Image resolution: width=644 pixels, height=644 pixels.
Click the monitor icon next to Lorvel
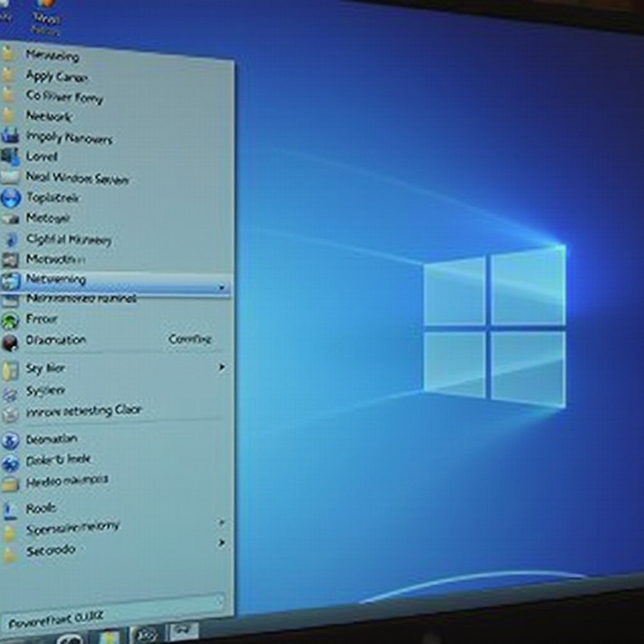click(x=9, y=156)
